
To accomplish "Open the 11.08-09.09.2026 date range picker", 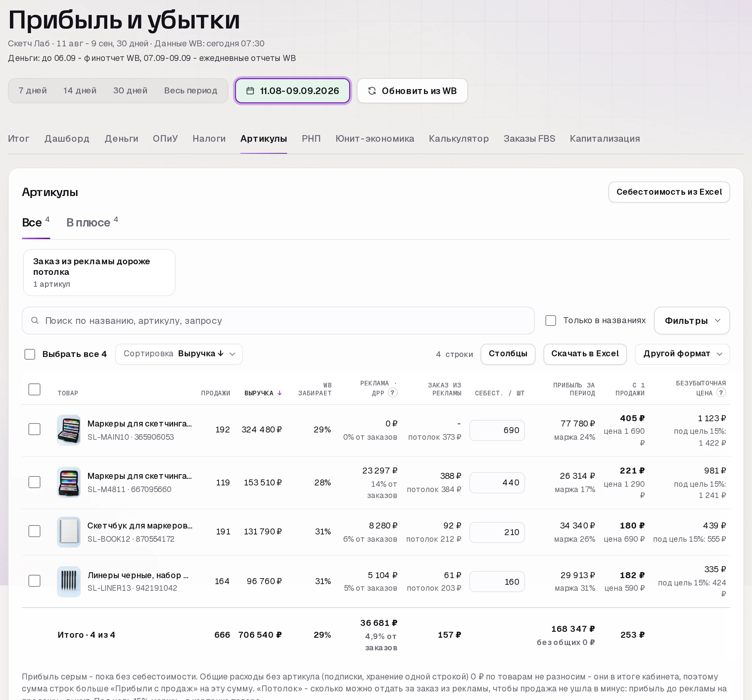I will tap(292, 91).
